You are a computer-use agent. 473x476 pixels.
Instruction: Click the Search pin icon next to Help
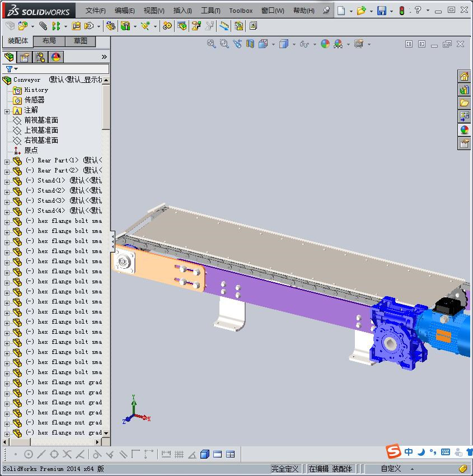(x=326, y=10)
